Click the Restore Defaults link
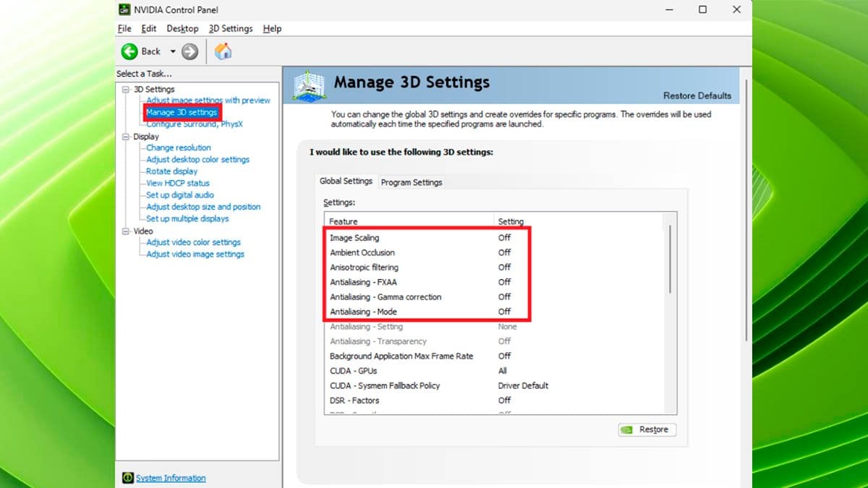 [x=697, y=95]
